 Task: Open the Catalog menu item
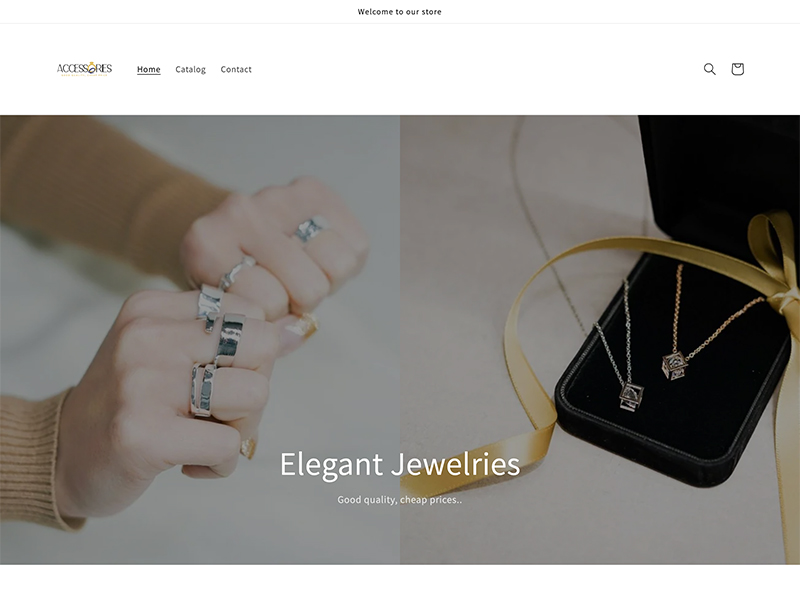tap(190, 69)
